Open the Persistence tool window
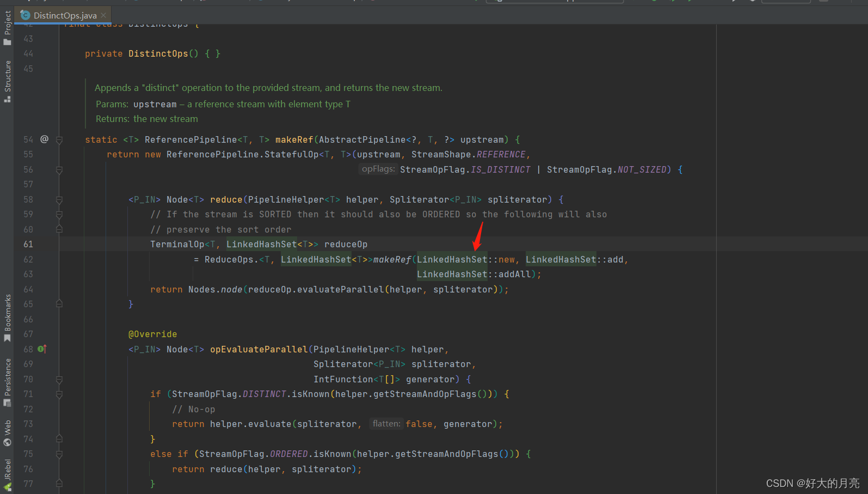Screen dimensions: 868x494 [x=8, y=382]
